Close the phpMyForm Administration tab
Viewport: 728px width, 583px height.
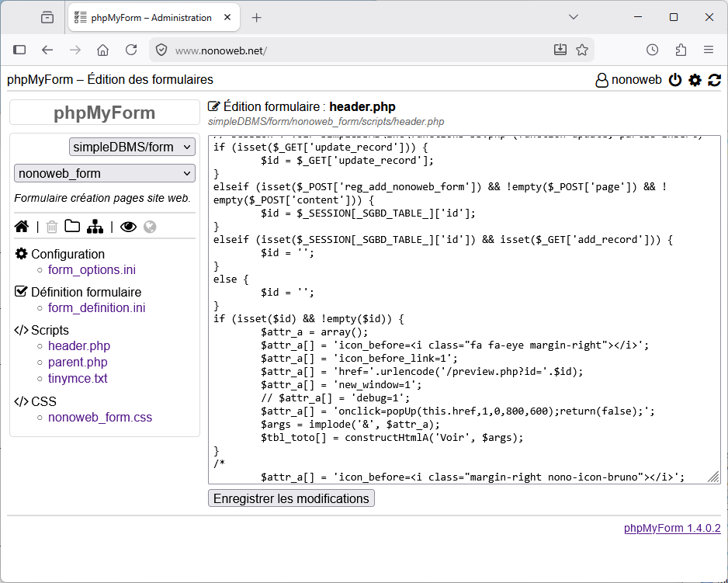(227, 18)
